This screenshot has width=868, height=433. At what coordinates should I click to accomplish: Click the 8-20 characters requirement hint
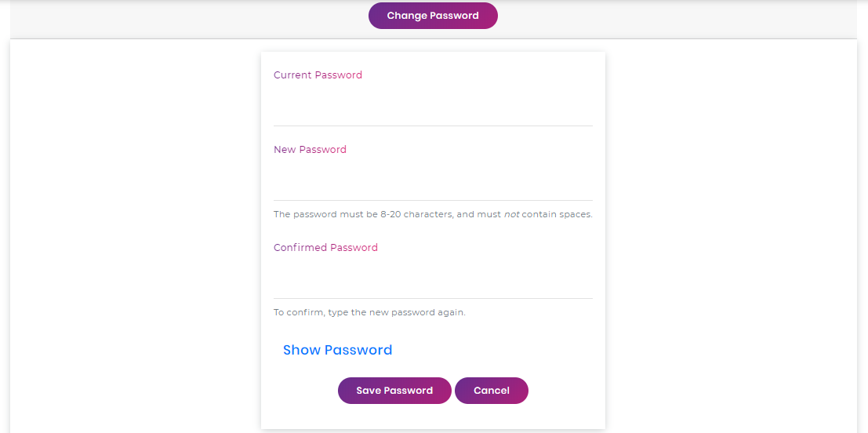point(433,214)
